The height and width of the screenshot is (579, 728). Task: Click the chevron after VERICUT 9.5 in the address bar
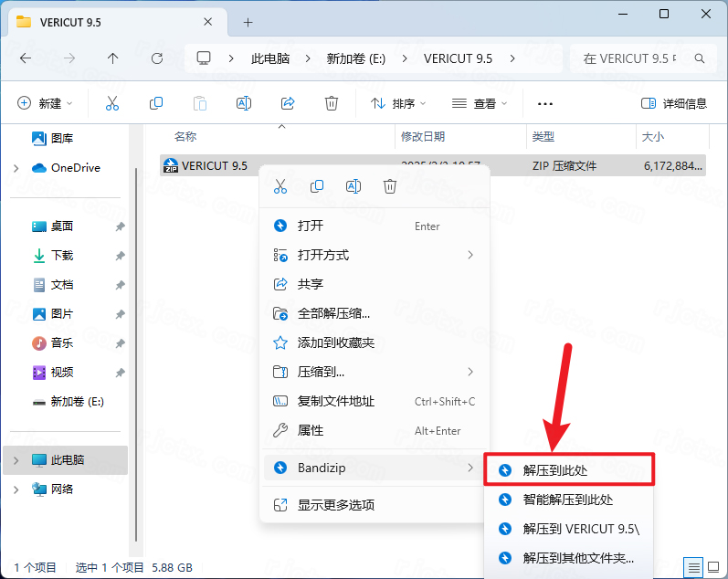click(x=512, y=58)
